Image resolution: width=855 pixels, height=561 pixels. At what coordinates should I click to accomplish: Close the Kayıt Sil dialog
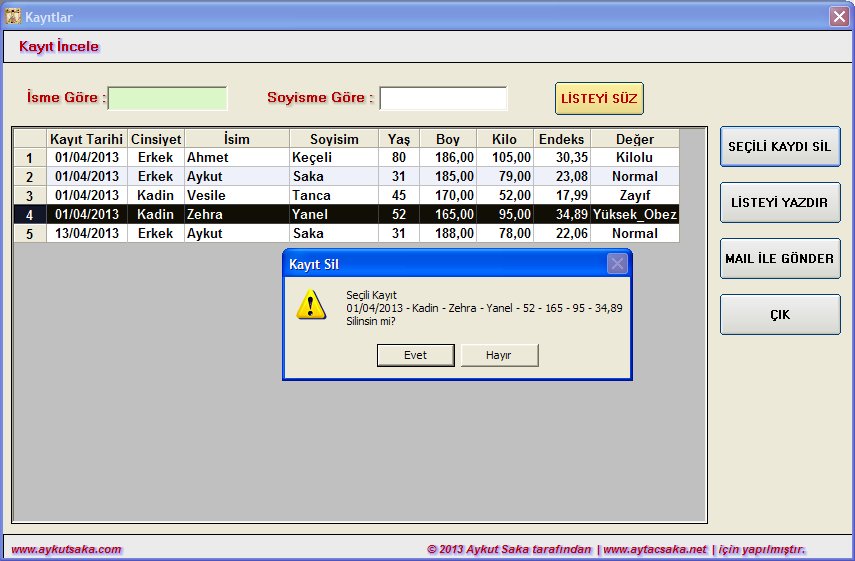pos(617,264)
